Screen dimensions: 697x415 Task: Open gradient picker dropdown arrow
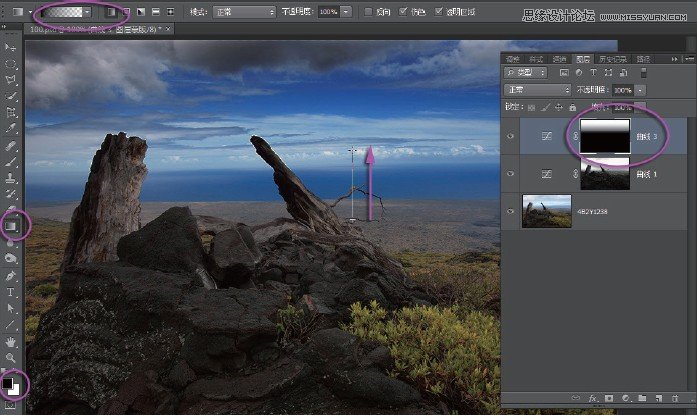click(87, 12)
